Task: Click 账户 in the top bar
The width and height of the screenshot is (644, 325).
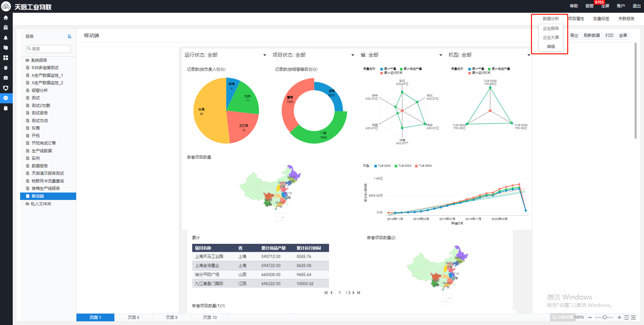Action: click(621, 6)
